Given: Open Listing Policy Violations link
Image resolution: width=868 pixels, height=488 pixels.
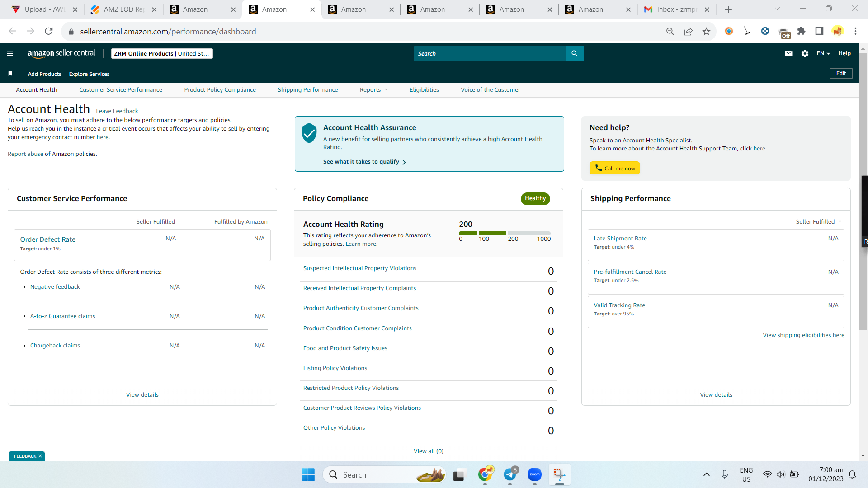Looking at the screenshot, I should pos(335,368).
